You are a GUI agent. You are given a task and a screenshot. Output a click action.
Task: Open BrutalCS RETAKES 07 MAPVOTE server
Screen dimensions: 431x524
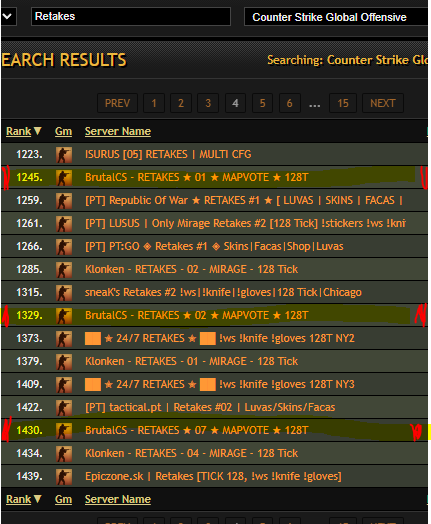[x=196, y=430]
